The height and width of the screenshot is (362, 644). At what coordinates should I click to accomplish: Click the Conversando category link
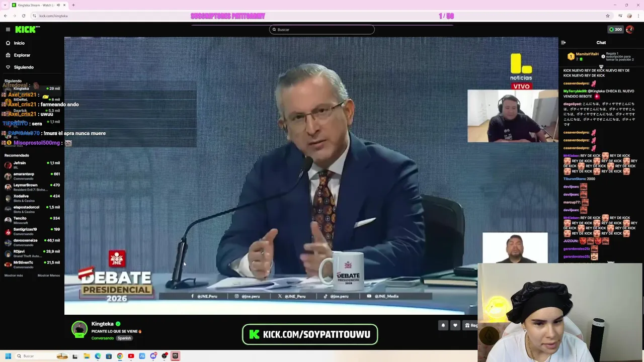[103, 338]
